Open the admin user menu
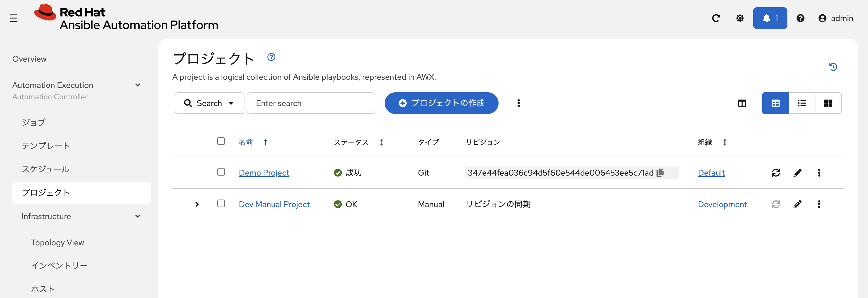The width and height of the screenshot is (868, 298). pyautogui.click(x=836, y=18)
